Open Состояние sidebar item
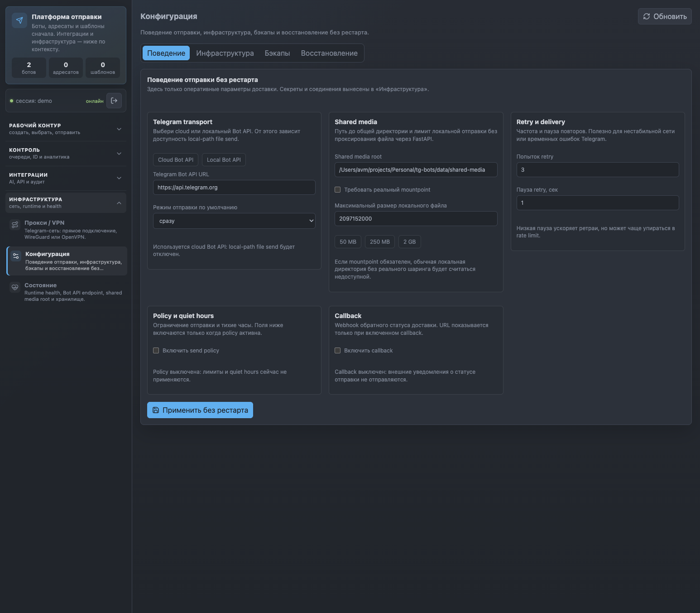Viewport: 700px width, 613px height. [67, 292]
